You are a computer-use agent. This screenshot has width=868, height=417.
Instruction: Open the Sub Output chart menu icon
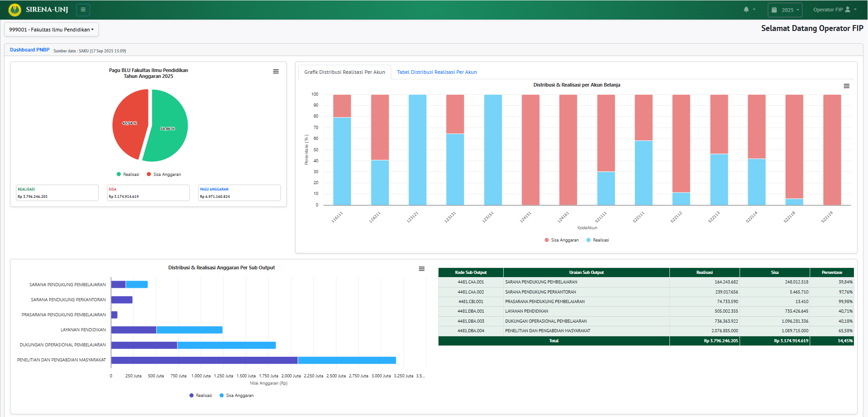(x=421, y=269)
